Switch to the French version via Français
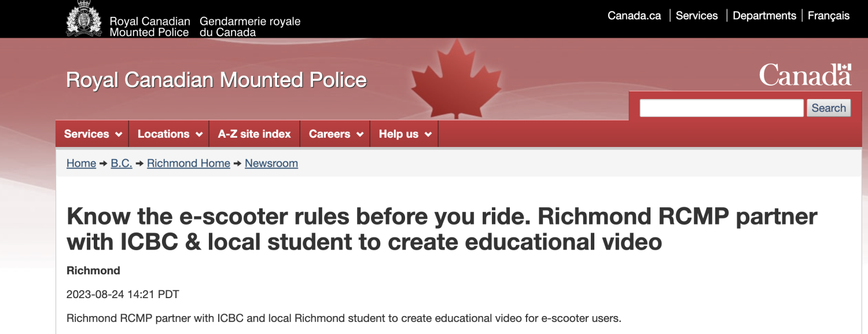The width and height of the screenshot is (868, 334). coord(829,16)
